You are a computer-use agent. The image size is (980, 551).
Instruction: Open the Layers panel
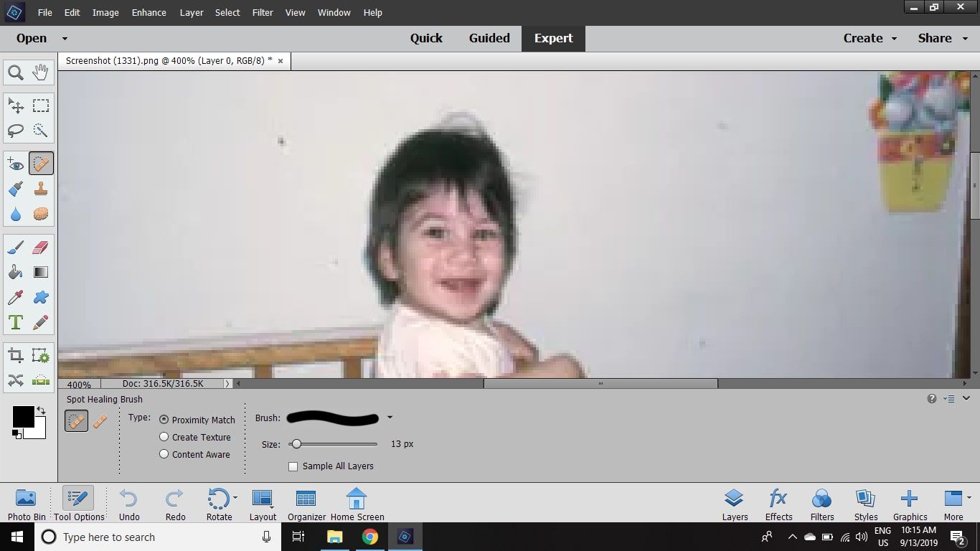(x=735, y=504)
